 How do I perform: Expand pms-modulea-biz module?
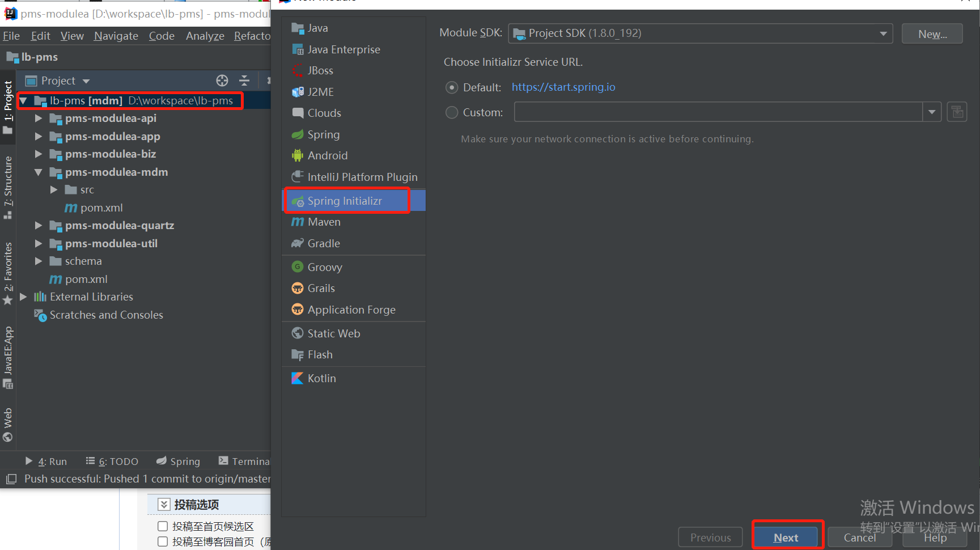coord(39,154)
